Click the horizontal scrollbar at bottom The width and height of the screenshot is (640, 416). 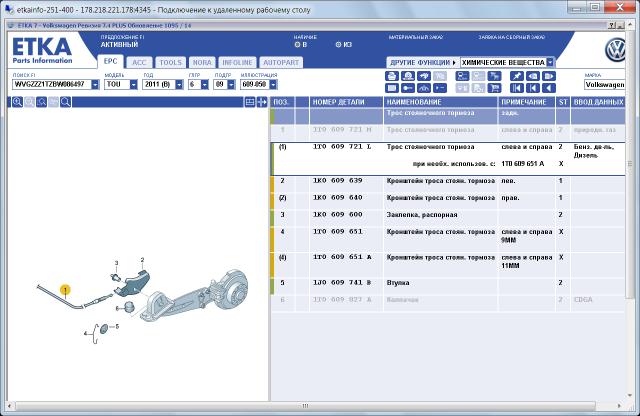click(305, 406)
